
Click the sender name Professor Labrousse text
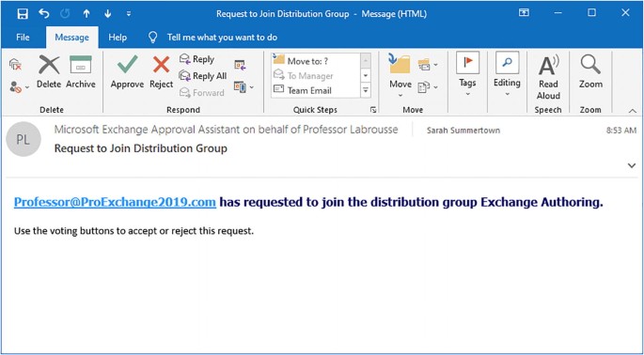tap(351, 130)
